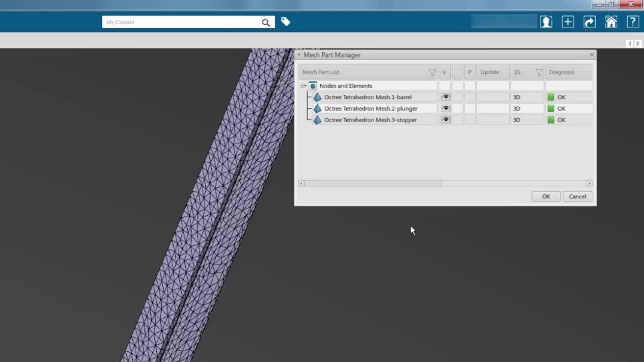The width and height of the screenshot is (644, 362).
Task: Toggle visibility of Mesh.3-stopper
Action: point(445,120)
